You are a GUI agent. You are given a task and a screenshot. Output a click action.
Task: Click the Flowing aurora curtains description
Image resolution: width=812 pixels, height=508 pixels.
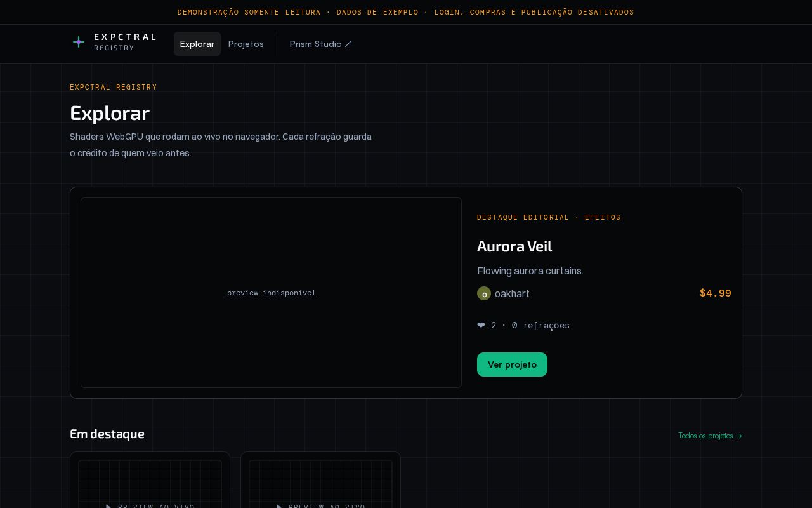(x=530, y=271)
